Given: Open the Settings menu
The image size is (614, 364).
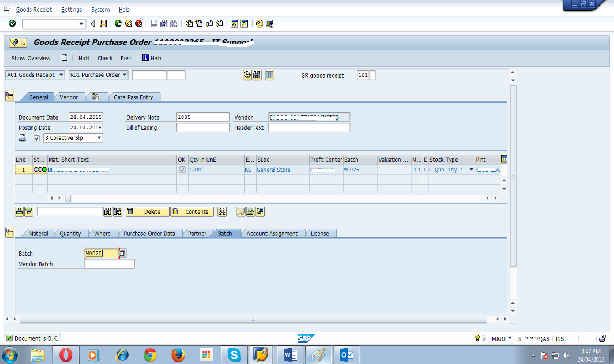Looking at the screenshot, I should [x=71, y=9].
